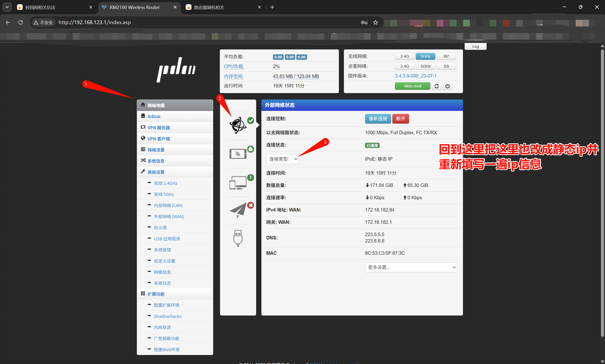
Task: Open the VPN 服务器 menu item
Action: [x=175, y=127]
